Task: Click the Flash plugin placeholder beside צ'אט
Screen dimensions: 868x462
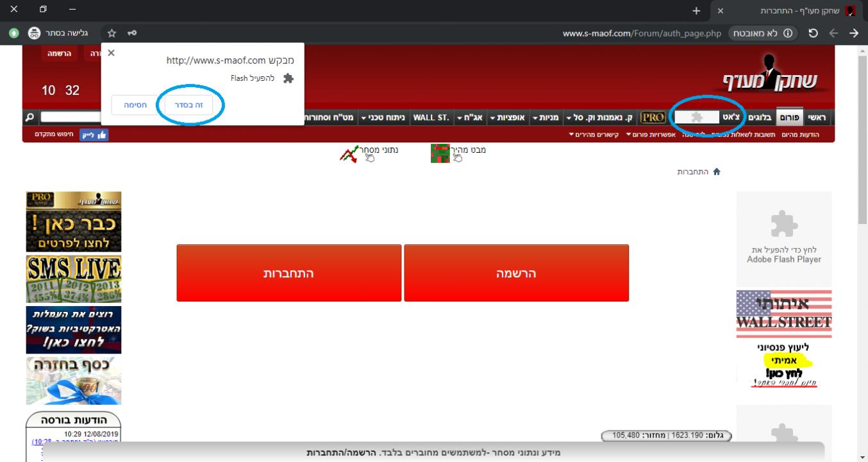Action: pyautogui.click(x=697, y=117)
